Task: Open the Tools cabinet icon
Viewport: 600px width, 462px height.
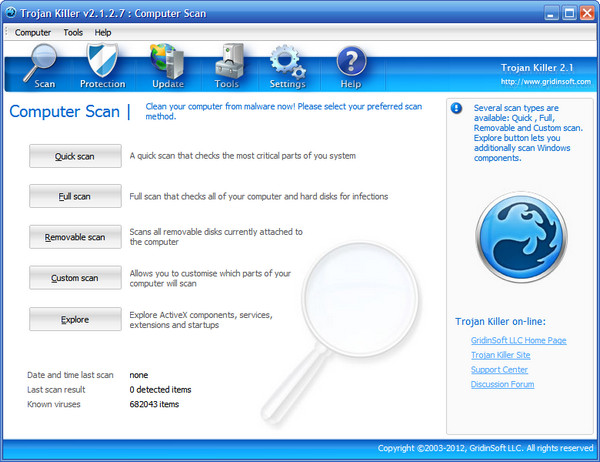Action: pos(227,62)
